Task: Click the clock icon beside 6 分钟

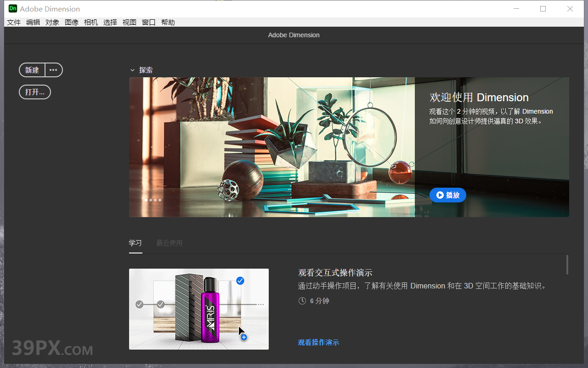Action: (x=302, y=301)
